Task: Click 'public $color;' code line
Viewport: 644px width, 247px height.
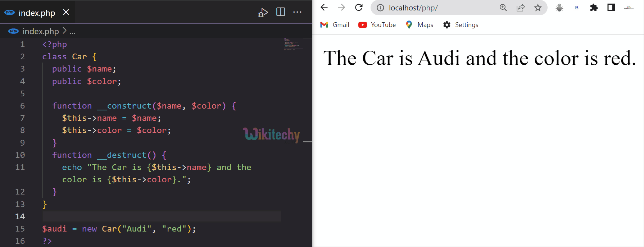Action: (x=87, y=82)
